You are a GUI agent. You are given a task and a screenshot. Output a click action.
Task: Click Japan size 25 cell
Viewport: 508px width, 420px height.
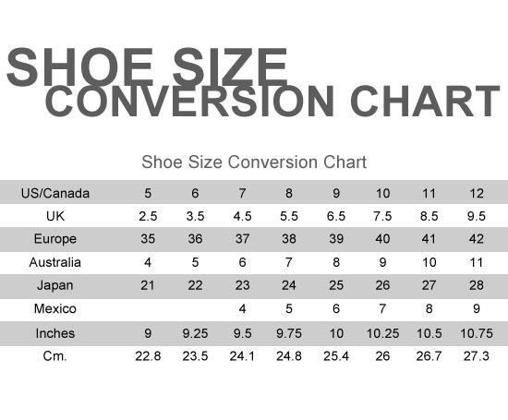point(336,285)
